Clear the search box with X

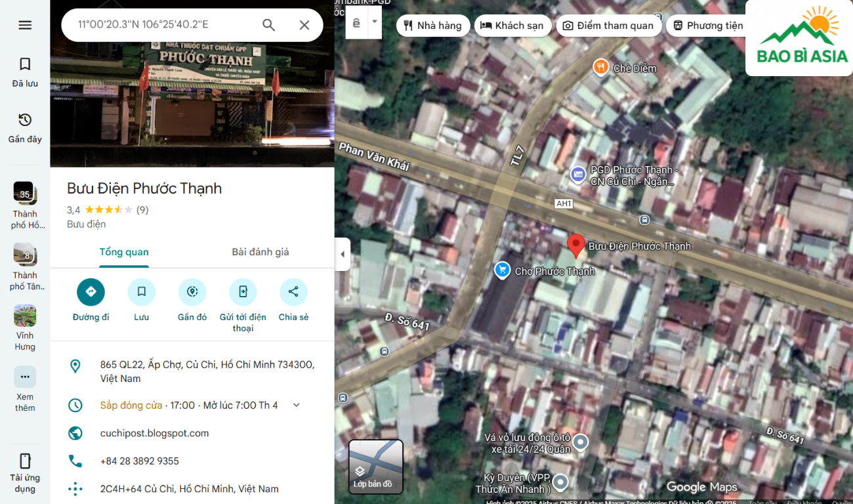304,25
